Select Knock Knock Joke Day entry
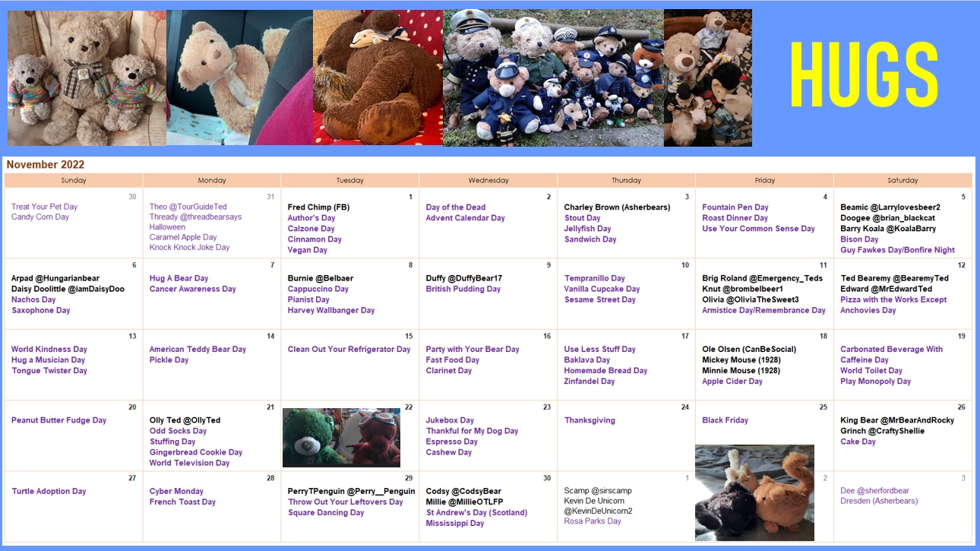Viewport: 980px width, 551px height. pos(189,248)
